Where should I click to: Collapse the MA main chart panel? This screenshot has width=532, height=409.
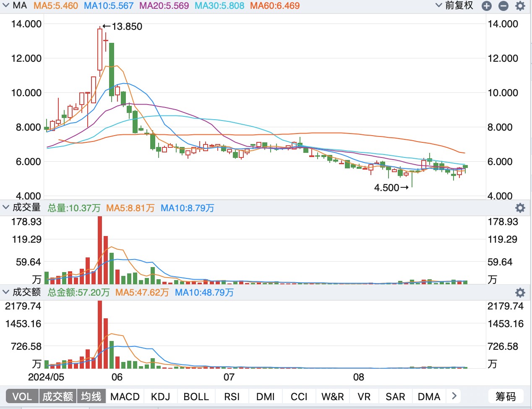click(x=6, y=5)
